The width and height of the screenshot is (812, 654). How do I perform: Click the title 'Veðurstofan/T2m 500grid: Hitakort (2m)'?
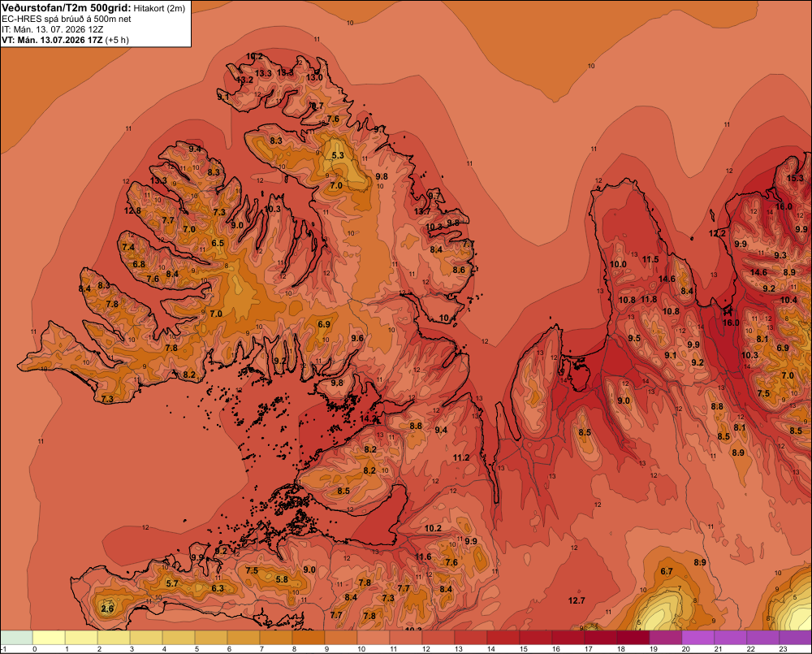[x=93, y=8]
